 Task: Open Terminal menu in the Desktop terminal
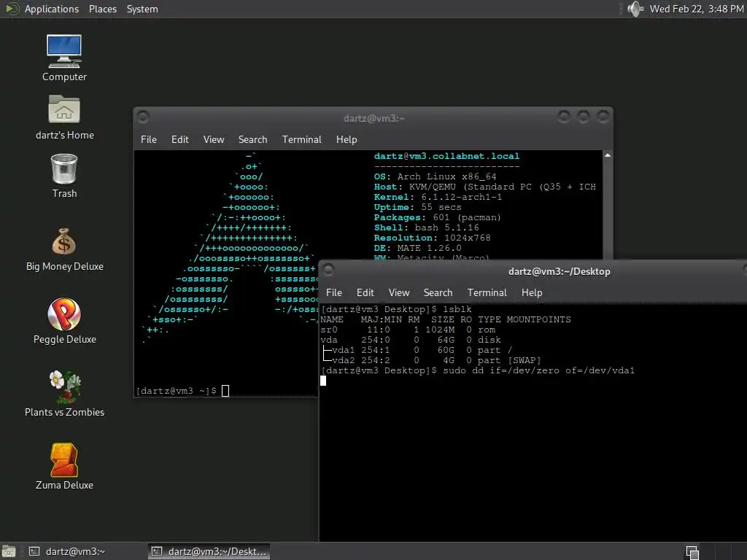487,293
